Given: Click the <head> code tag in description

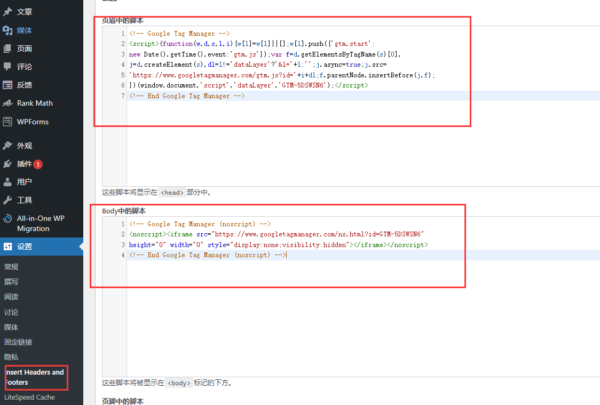Looking at the screenshot, I should click(x=172, y=193).
